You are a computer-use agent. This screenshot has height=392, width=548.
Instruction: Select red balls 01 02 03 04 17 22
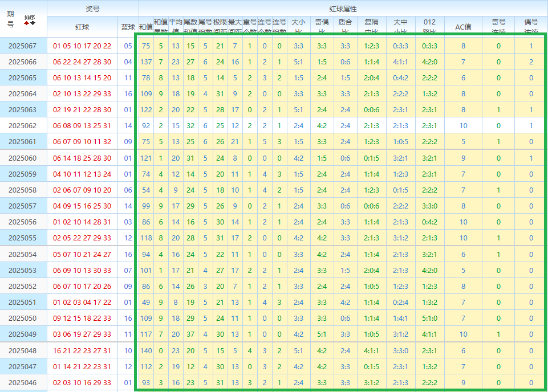point(82,303)
